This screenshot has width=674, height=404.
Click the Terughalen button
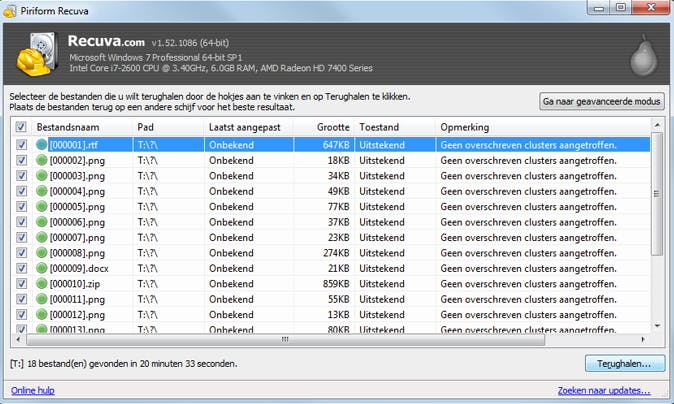[625, 364]
